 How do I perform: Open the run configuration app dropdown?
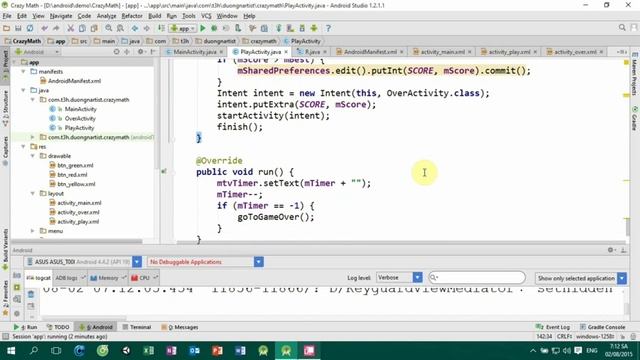(x=183, y=28)
